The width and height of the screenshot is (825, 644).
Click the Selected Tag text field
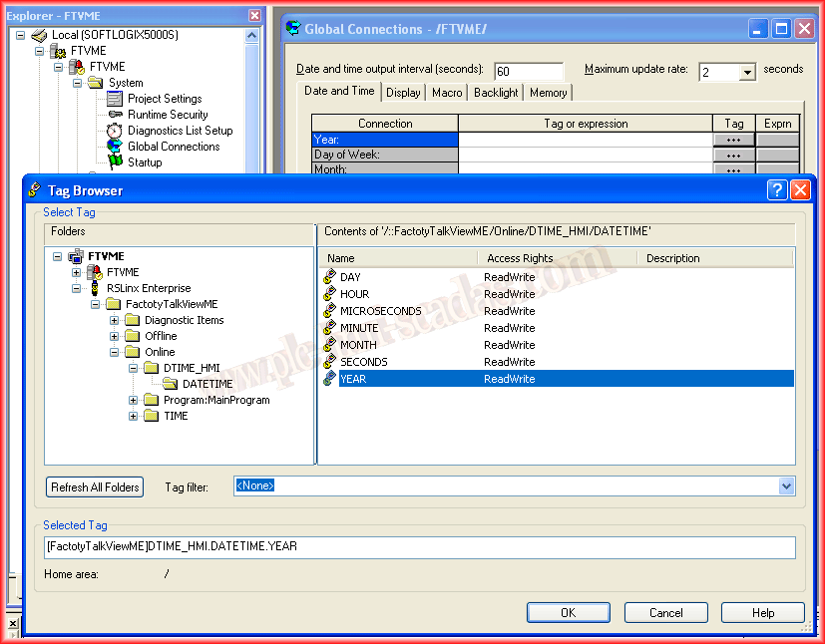[x=419, y=547]
